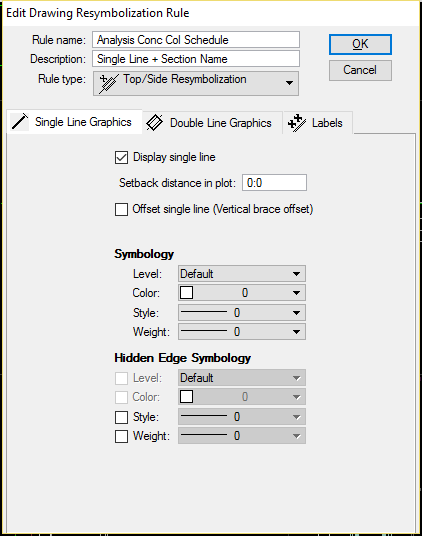This screenshot has width=422, height=536.
Task: Click the Top/Side Resymbolization rule type icon
Action: [x=109, y=83]
